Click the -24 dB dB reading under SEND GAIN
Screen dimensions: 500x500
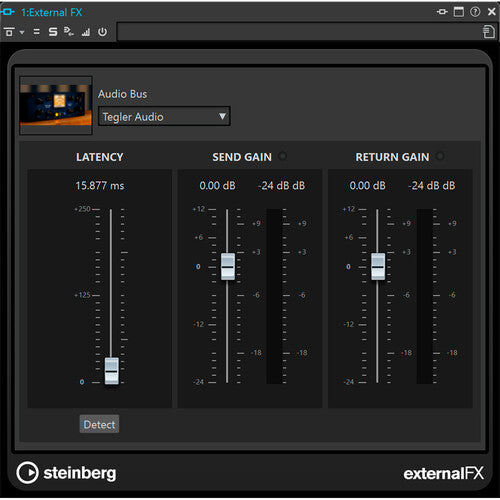click(281, 186)
